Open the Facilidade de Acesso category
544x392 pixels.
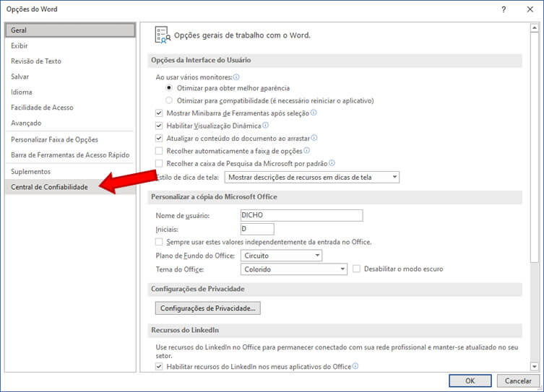70,108
